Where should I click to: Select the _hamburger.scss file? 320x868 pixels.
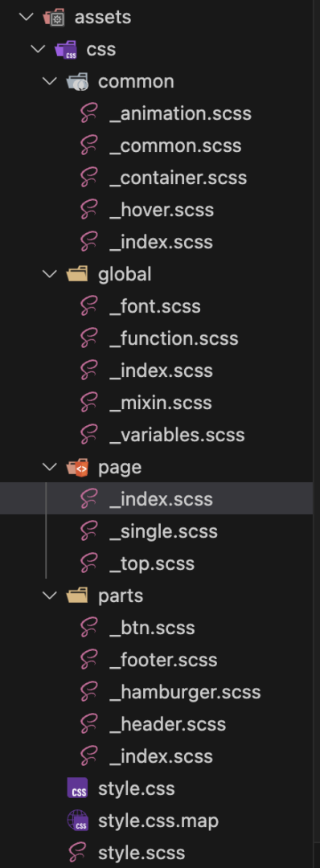pyautogui.click(x=185, y=692)
